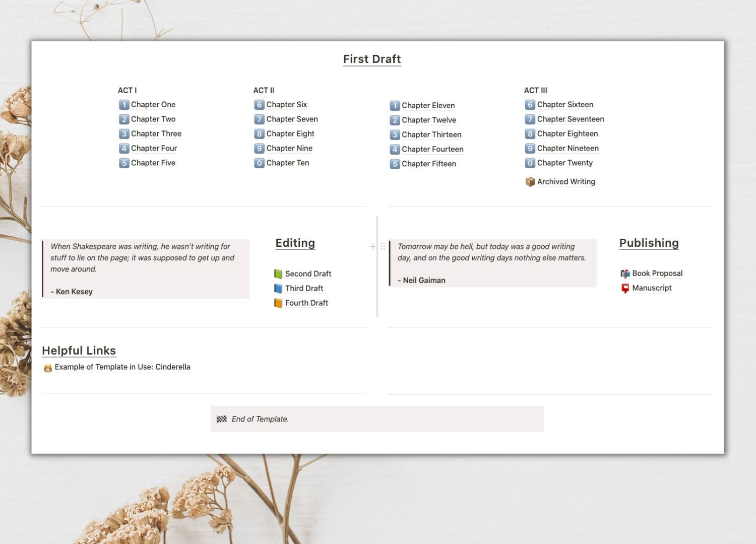Open Example of Template in Use: Cinderella

click(122, 367)
